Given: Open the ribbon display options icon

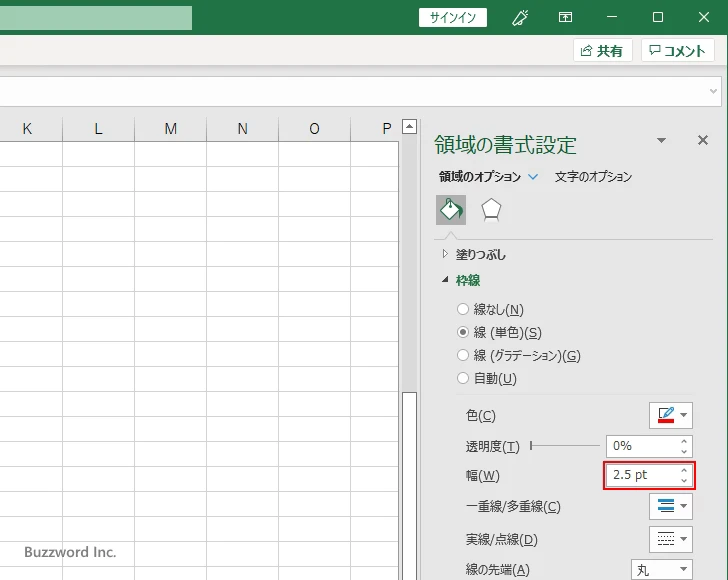Looking at the screenshot, I should tap(565, 18).
